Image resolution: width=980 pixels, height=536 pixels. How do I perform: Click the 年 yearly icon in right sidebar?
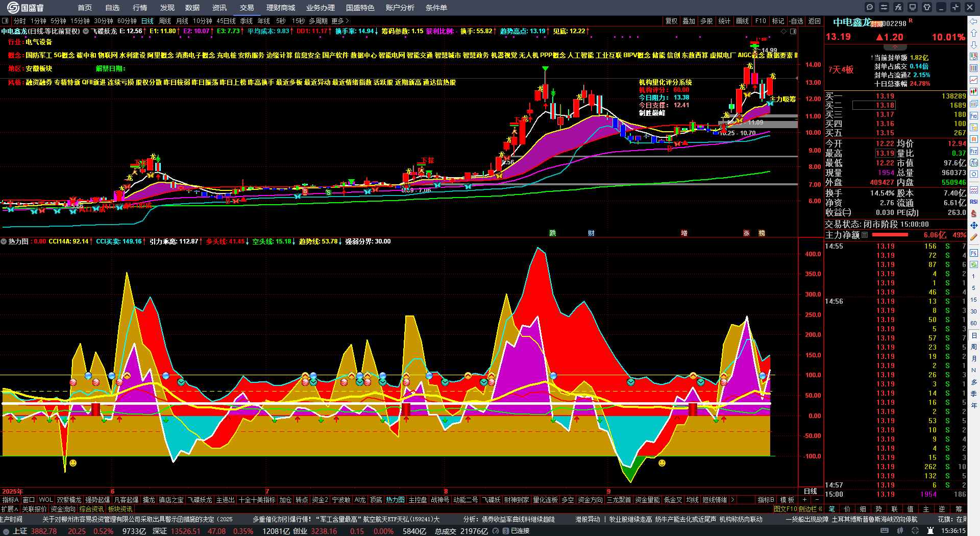[x=974, y=406]
